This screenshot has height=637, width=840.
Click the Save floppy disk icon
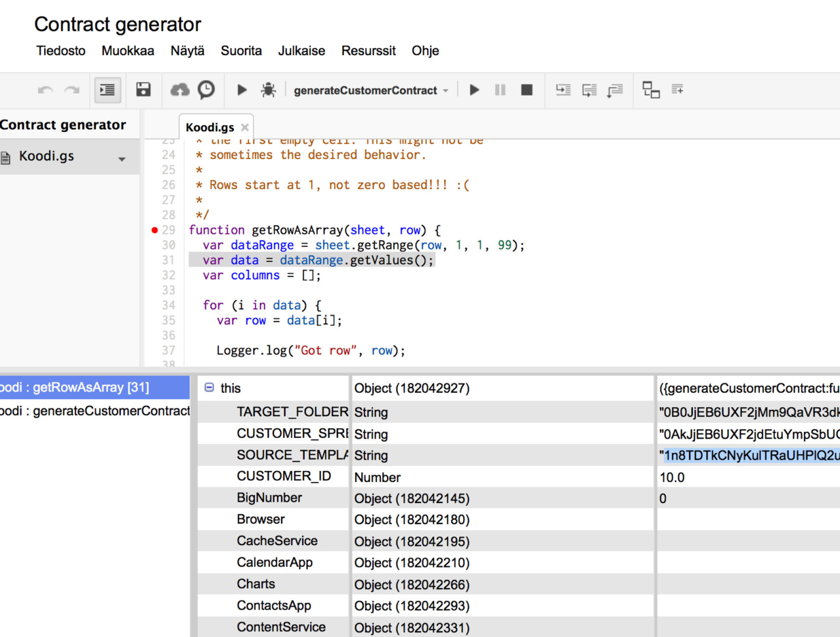click(x=143, y=90)
